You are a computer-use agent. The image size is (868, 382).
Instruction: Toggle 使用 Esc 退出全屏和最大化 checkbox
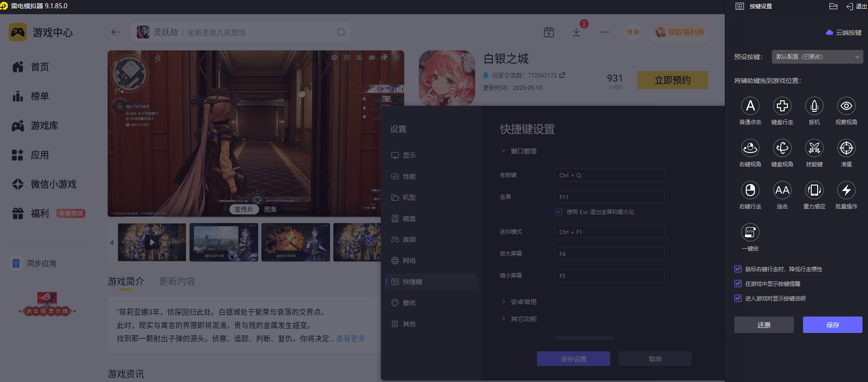[559, 212]
